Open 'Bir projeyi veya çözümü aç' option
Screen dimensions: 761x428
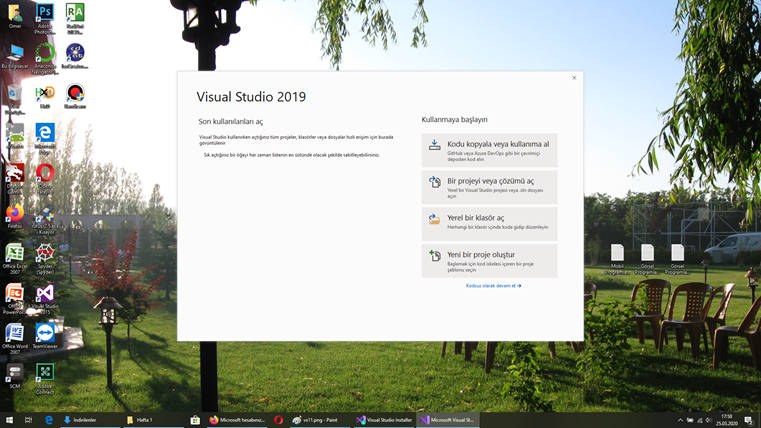pos(489,186)
